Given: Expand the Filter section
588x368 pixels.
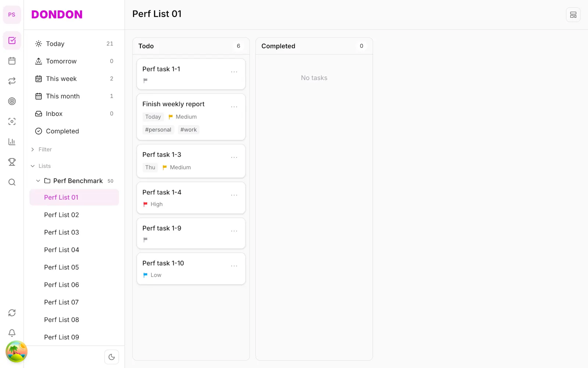Looking at the screenshot, I should click(41, 149).
